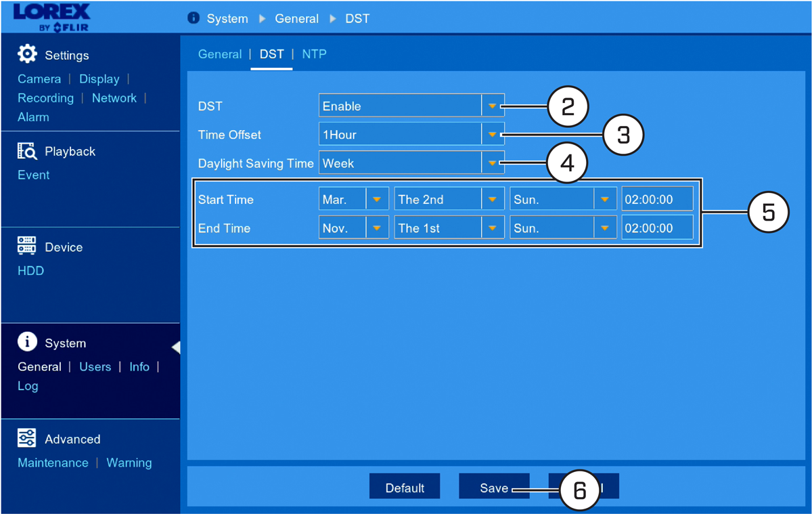
Task: Click the Device recorder icon
Action: coord(27,247)
